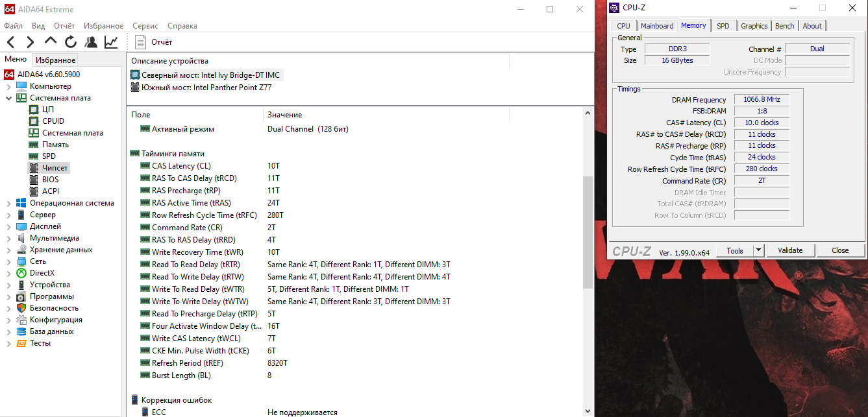The image size is (868, 417).
Task: Refresh the AIDA64 page
Action: pos(71,42)
